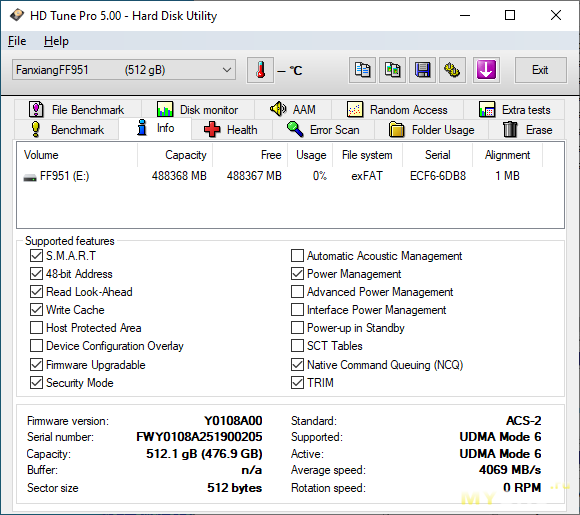This screenshot has height=515, width=580.
Task: Toggle the Power Management checkbox
Action: (297, 274)
